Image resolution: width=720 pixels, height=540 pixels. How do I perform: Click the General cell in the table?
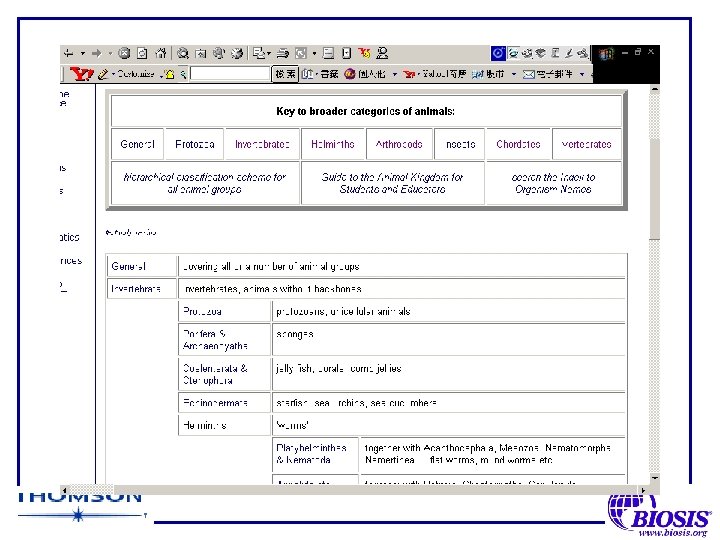(142, 266)
